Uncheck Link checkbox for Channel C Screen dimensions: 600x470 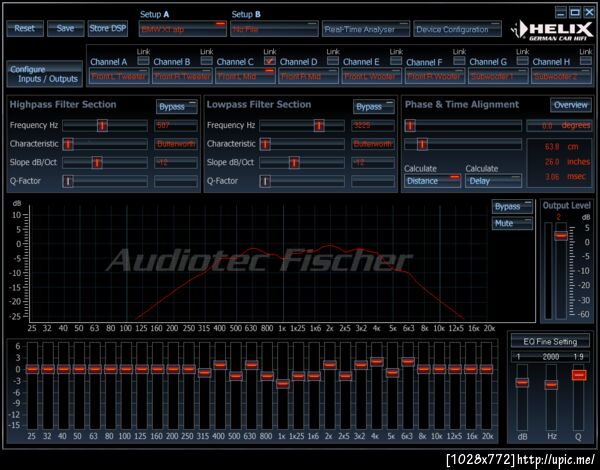[x=270, y=60]
